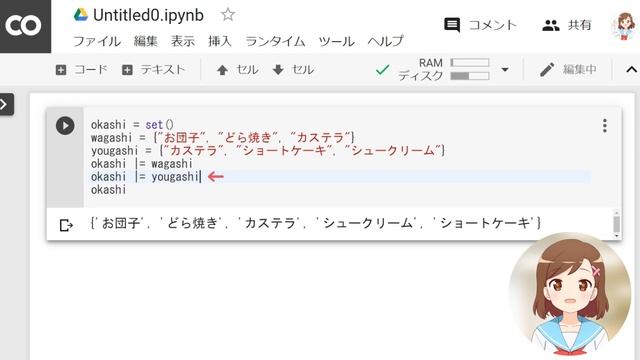Click the line starting with "yougashi ="

point(268,151)
